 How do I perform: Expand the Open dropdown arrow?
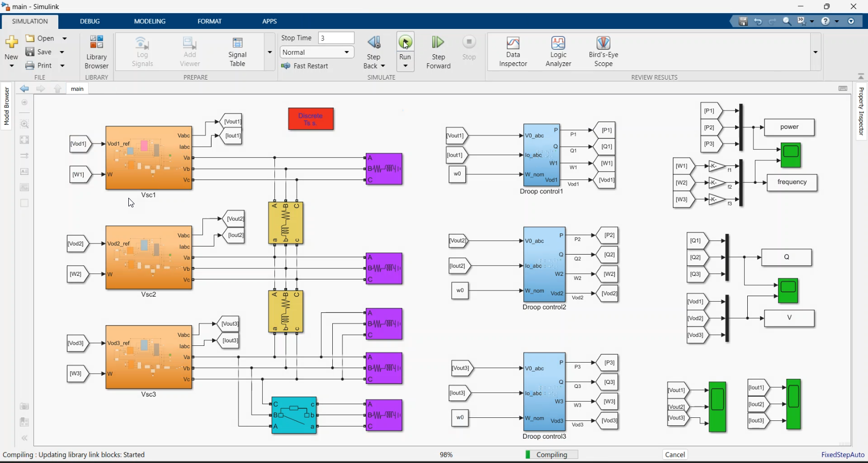click(x=64, y=39)
